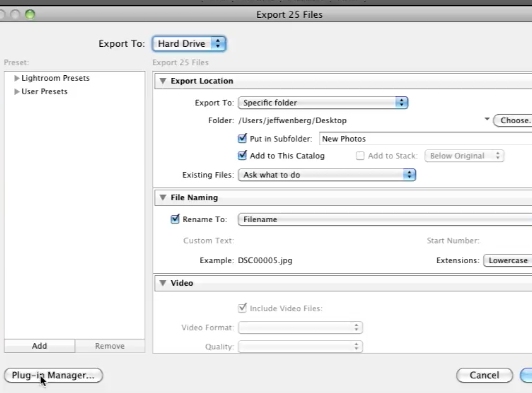Uncheck Add to This Catalog

pos(242,155)
